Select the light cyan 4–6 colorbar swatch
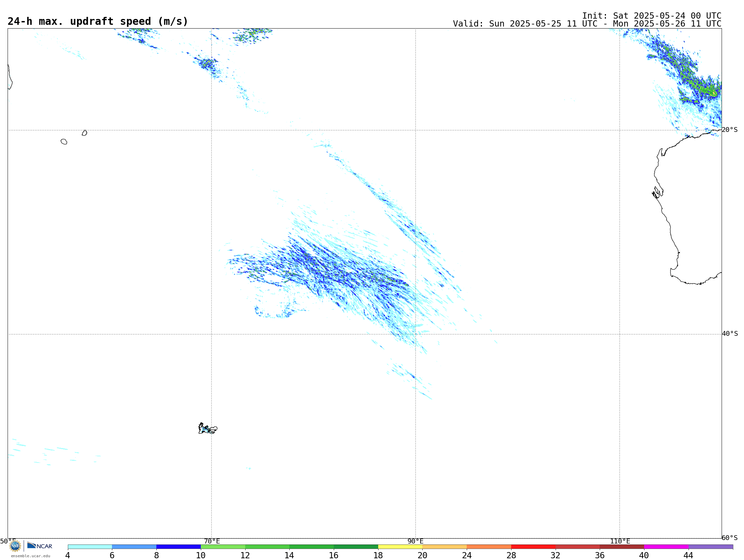 90,547
